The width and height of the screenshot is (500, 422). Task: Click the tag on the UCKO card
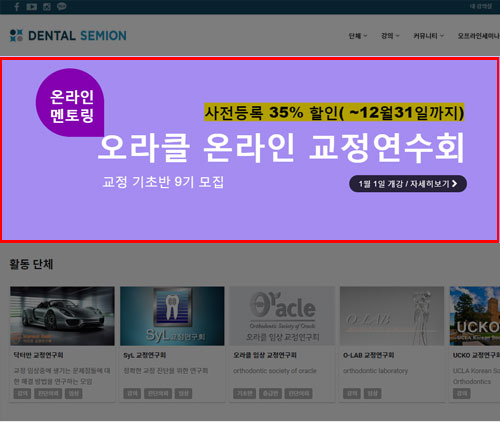coord(462,394)
